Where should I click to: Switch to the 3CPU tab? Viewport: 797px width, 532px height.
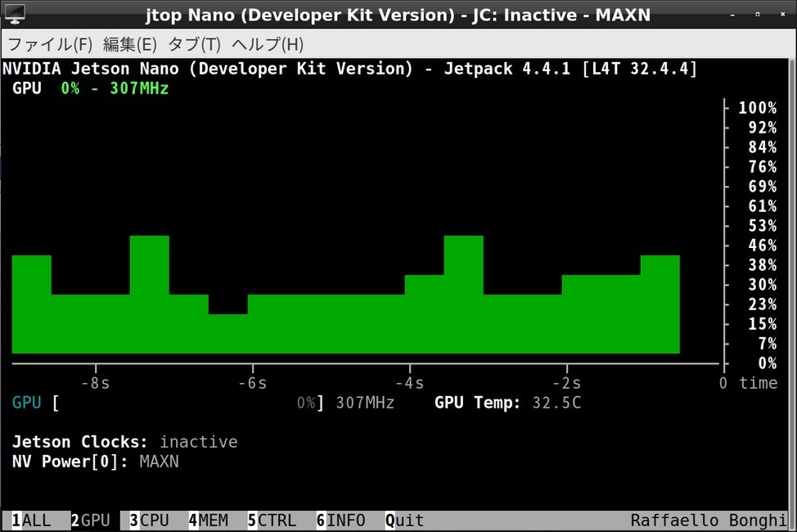[x=149, y=521]
